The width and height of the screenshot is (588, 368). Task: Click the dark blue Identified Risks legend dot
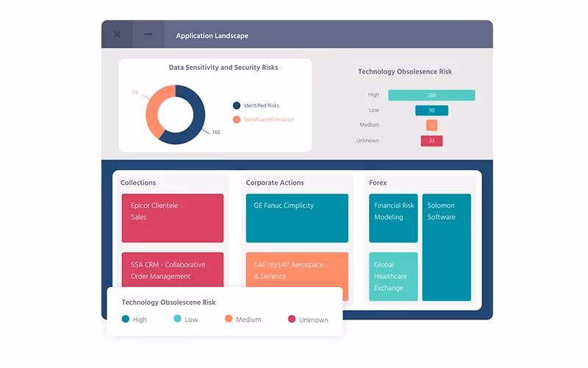coord(236,105)
